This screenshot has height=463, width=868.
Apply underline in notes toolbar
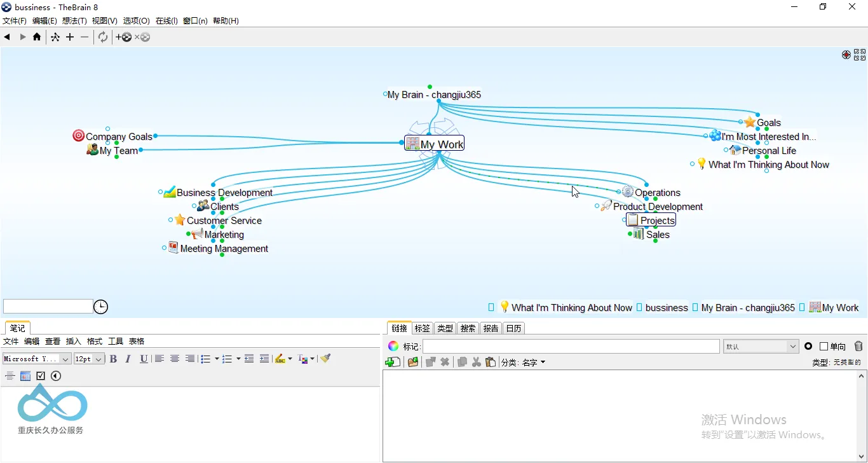pos(144,359)
